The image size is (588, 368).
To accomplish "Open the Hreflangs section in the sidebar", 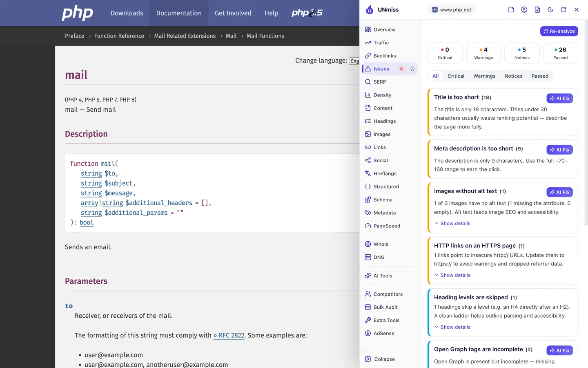I will click(x=390, y=173).
